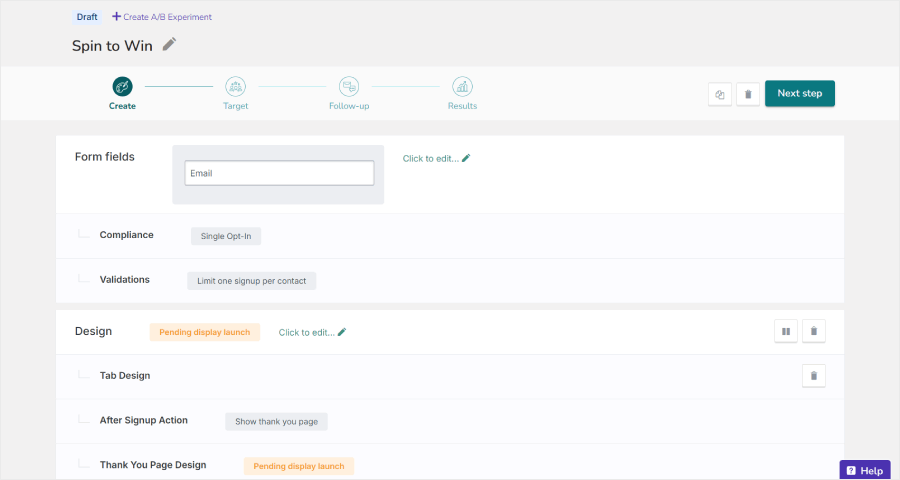The image size is (900, 480).
Task: Select the Create step icon
Action: tap(122, 87)
